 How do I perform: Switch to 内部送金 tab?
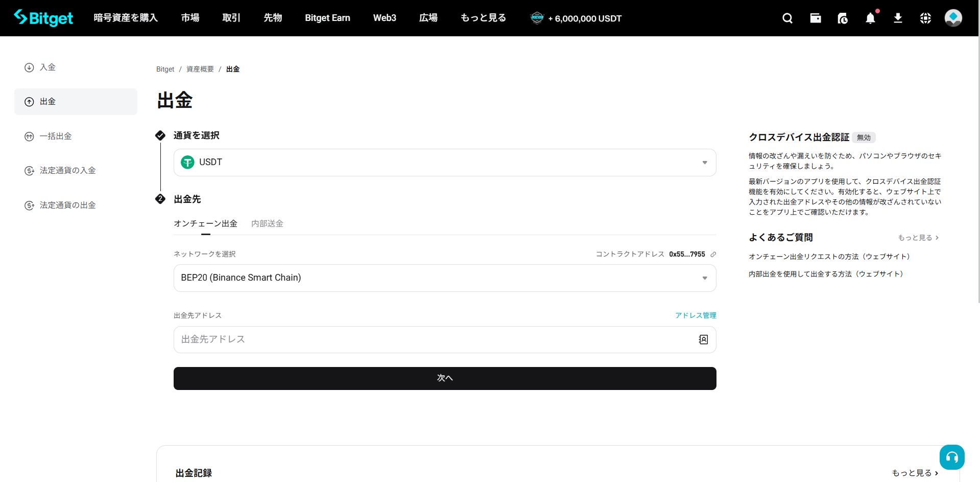[267, 223]
